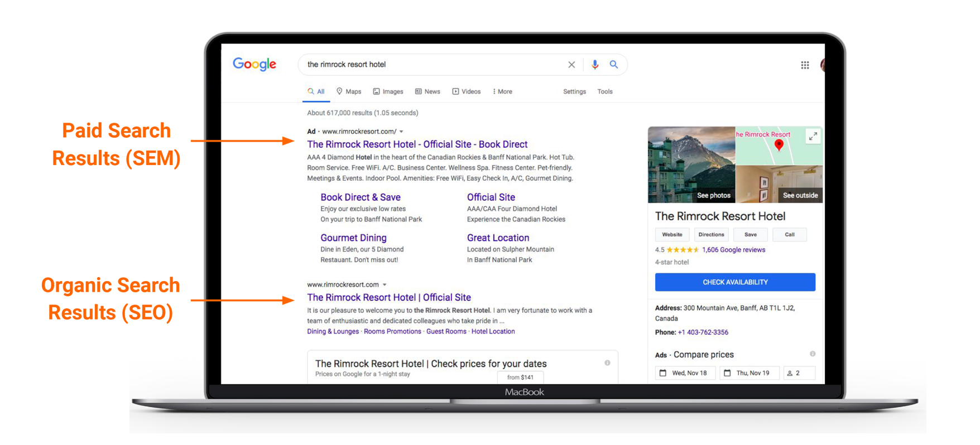980x445 pixels.
Task: Open the 'Gourmet Dining' sitelink
Action: pyautogui.click(x=353, y=238)
